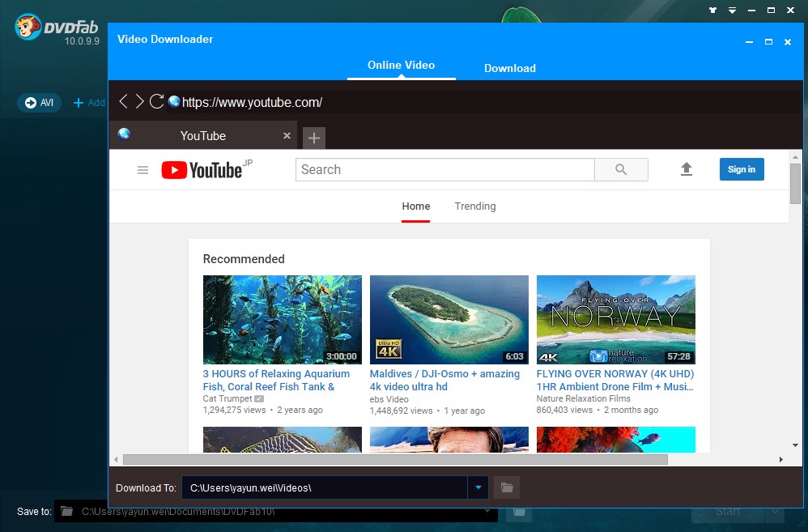This screenshot has height=532, width=808.
Task: Open the Cat Trumpet channel link
Action: pyautogui.click(x=228, y=398)
